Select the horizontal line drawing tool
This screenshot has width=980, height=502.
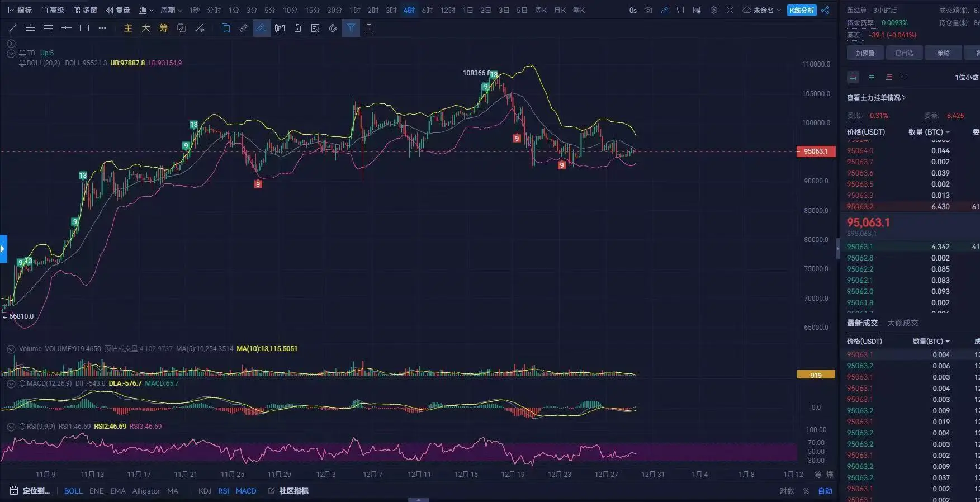pos(67,28)
